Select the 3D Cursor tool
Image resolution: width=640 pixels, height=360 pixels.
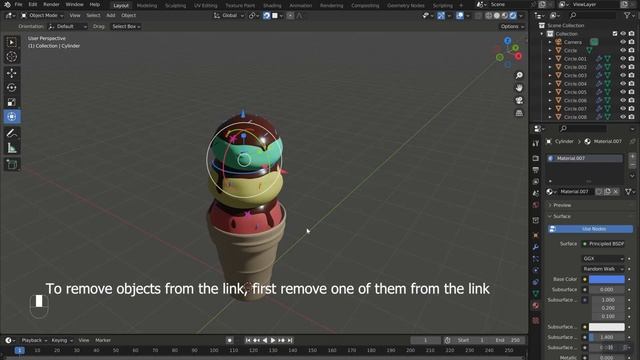(11, 57)
